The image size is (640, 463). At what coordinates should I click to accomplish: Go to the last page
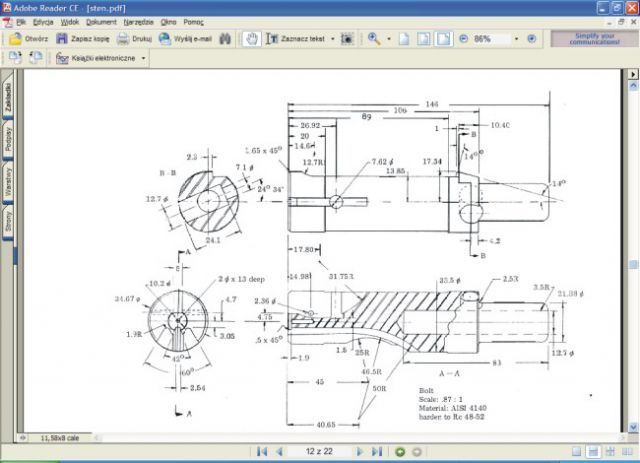click(377, 452)
